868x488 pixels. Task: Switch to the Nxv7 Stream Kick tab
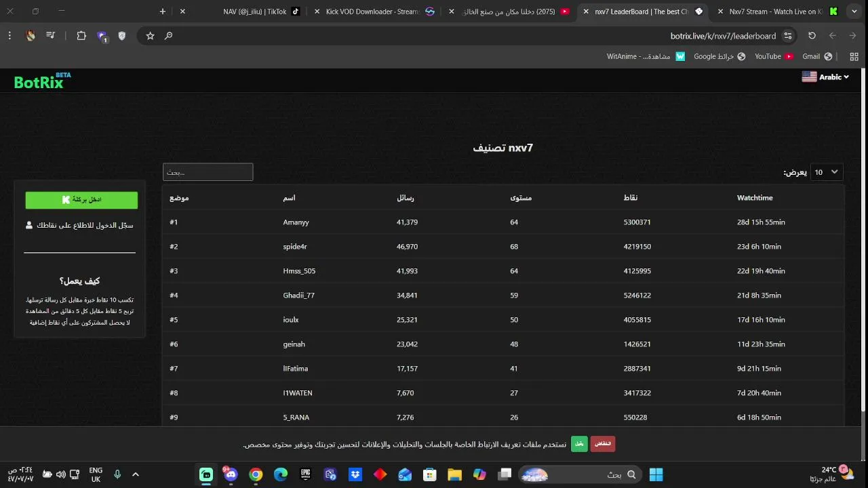(776, 12)
